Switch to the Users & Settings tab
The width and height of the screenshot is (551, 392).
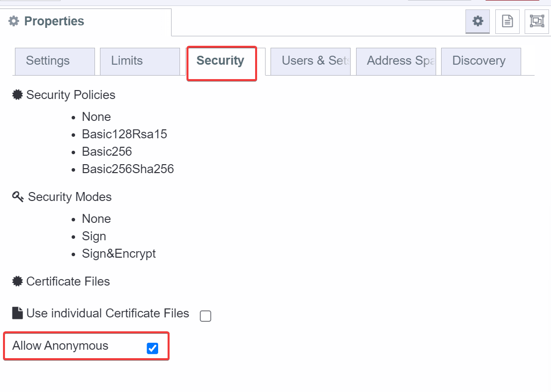[x=310, y=61]
